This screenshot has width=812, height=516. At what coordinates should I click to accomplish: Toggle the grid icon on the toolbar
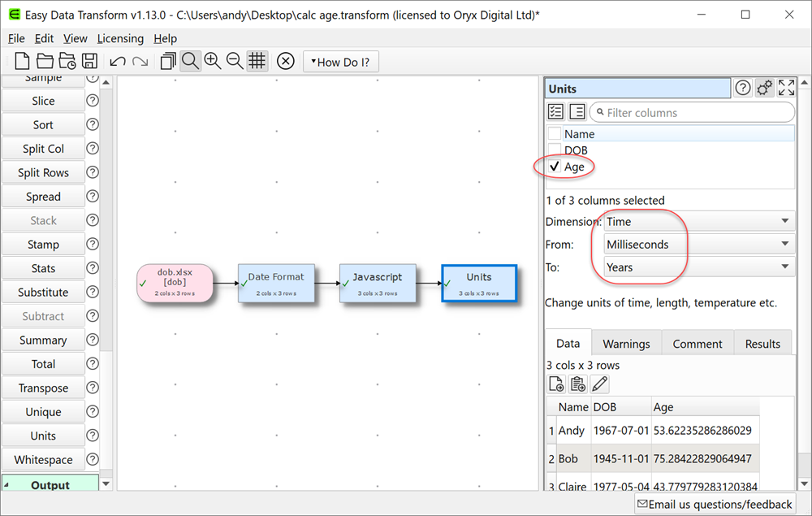[x=257, y=61]
